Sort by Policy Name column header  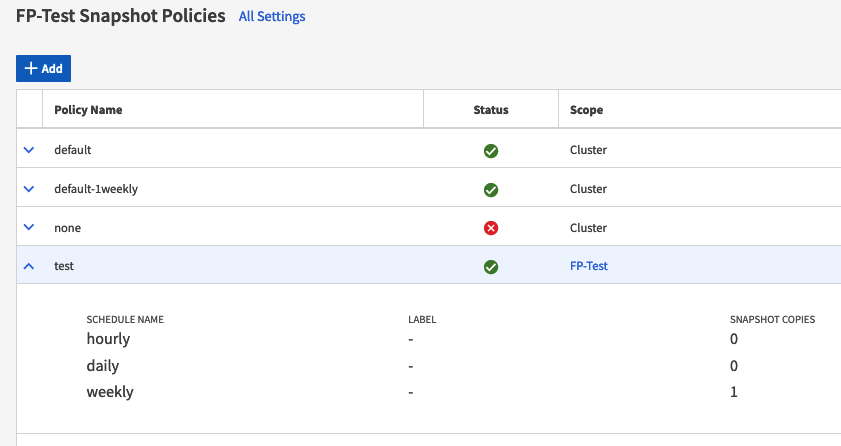(88, 110)
